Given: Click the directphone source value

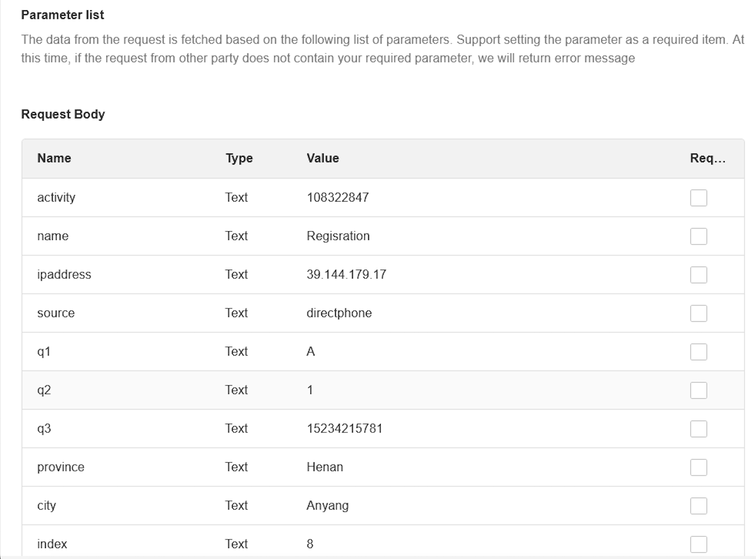Looking at the screenshot, I should 339,313.
